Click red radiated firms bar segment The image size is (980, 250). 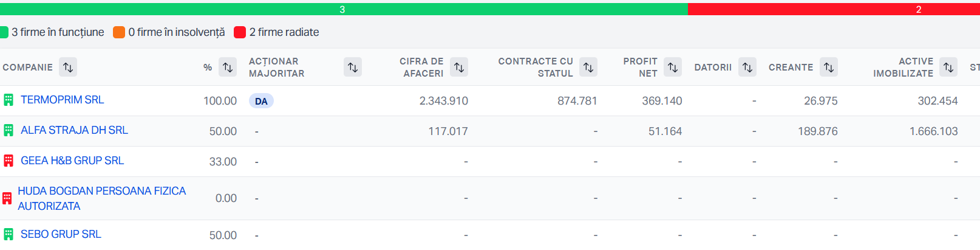coord(833,9)
